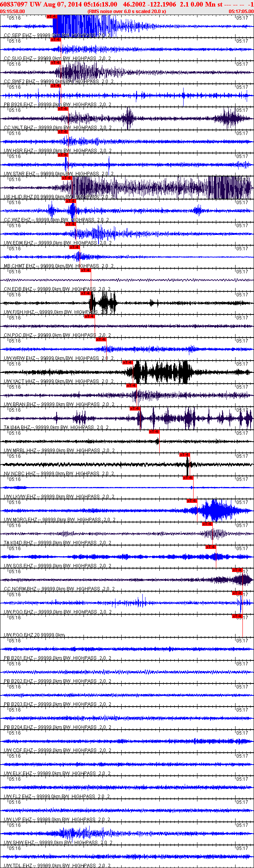Click the red pick flag on CN.EDB trace
This screenshot has height=868, width=254.
coord(86,270)
